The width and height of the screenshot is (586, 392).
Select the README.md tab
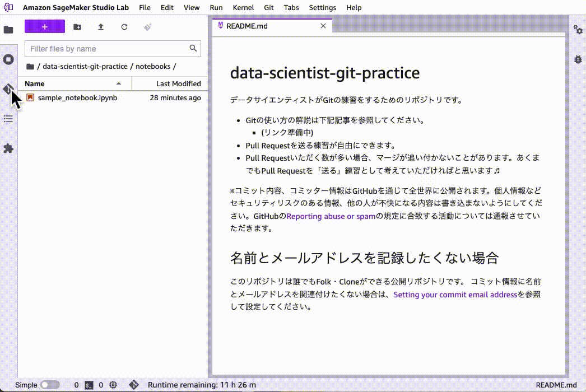(272, 26)
